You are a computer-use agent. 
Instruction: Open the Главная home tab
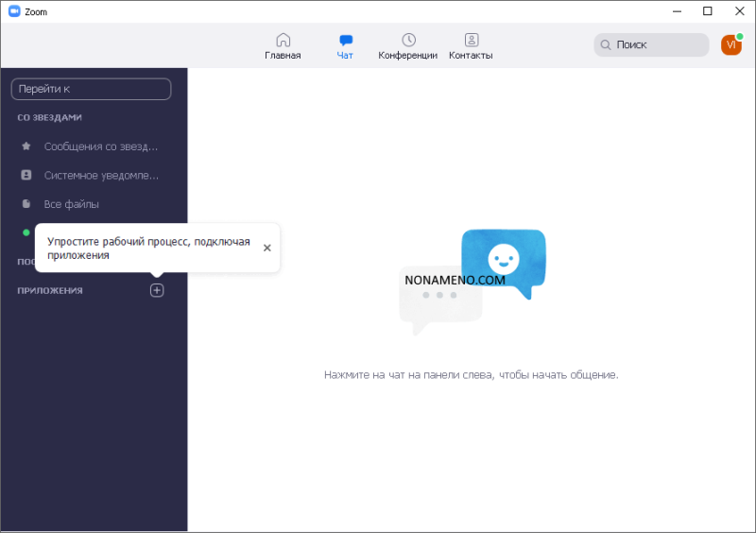283,45
